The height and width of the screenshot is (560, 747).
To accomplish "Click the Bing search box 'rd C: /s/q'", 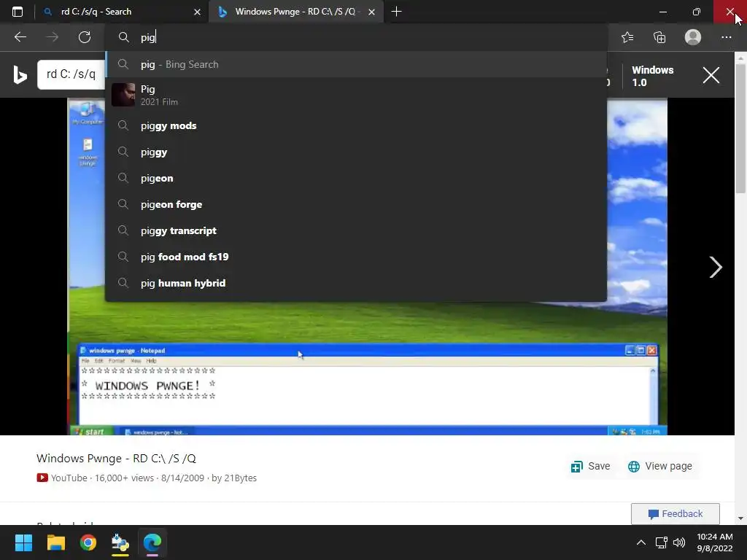I will (71, 74).
